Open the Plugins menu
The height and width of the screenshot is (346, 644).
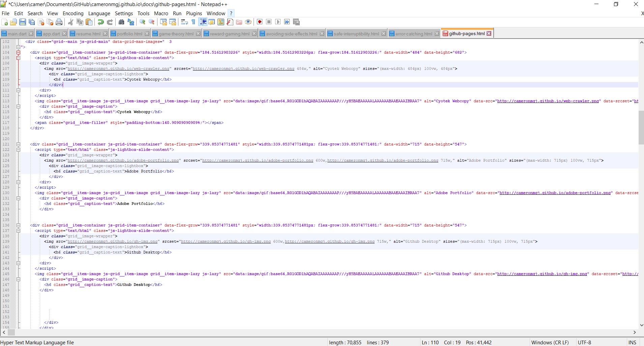pyautogui.click(x=194, y=14)
